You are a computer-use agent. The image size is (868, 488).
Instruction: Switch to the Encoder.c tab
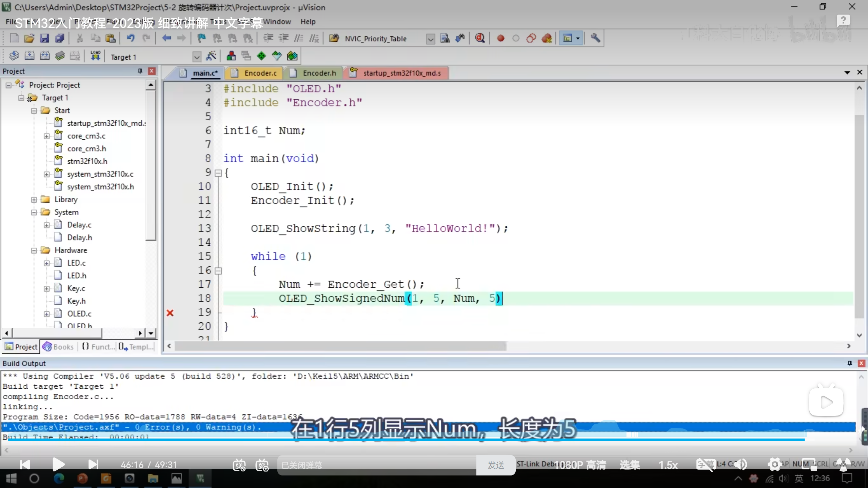click(260, 73)
